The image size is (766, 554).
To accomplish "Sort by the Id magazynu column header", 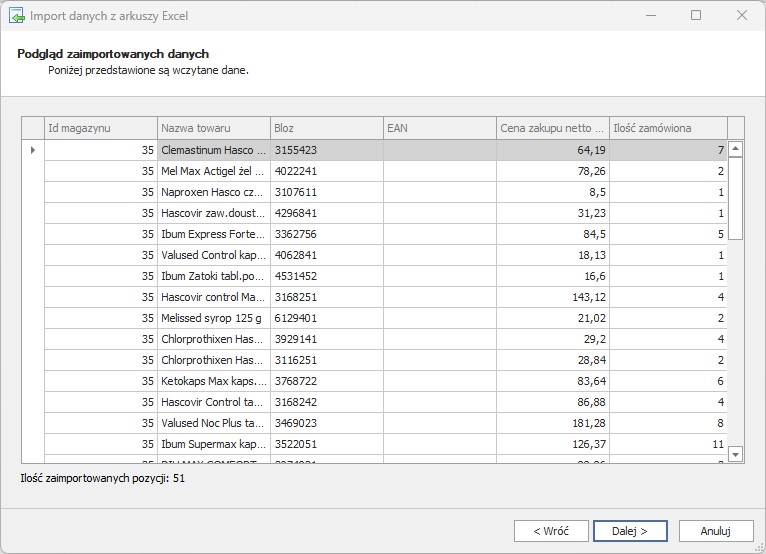I will [101, 128].
